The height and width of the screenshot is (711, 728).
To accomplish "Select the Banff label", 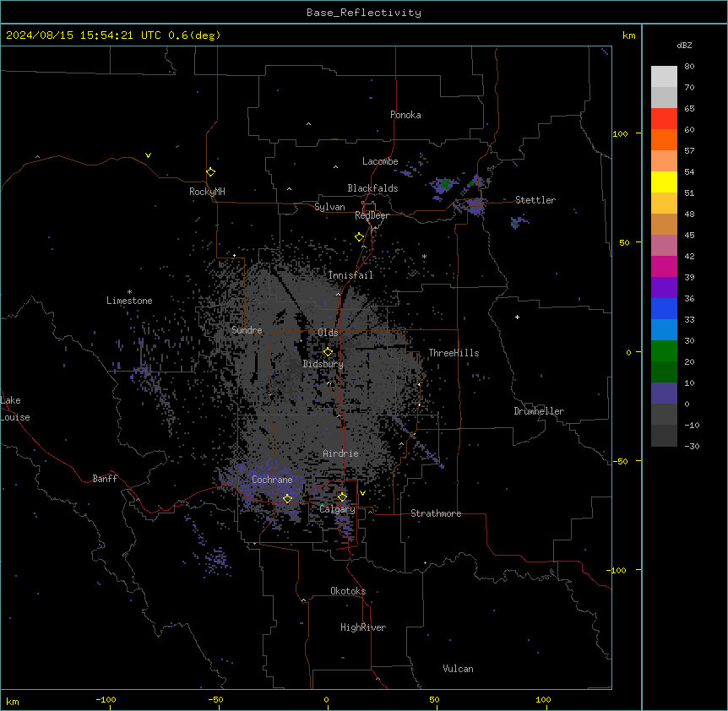I will 105,479.
